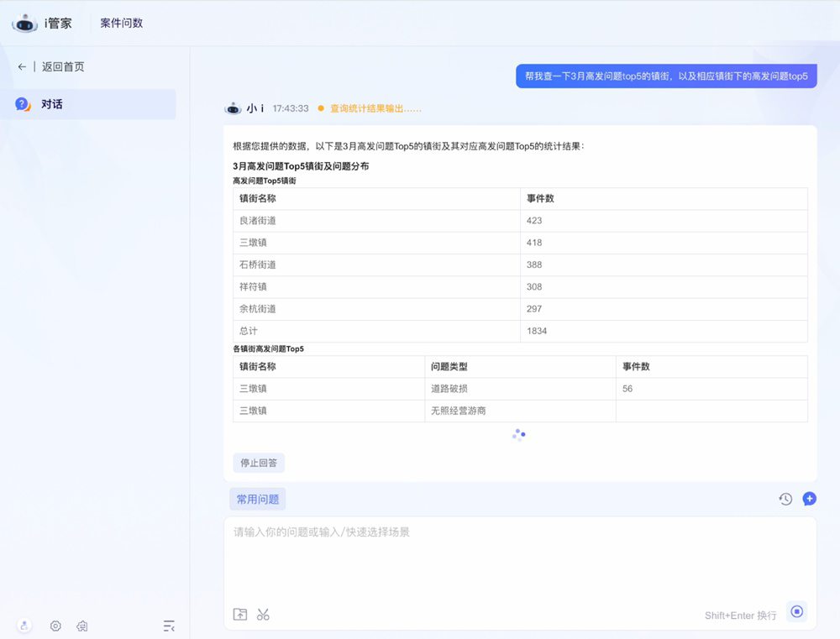
Task: Collapse the sidebar with the fold icon
Action: click(x=169, y=626)
